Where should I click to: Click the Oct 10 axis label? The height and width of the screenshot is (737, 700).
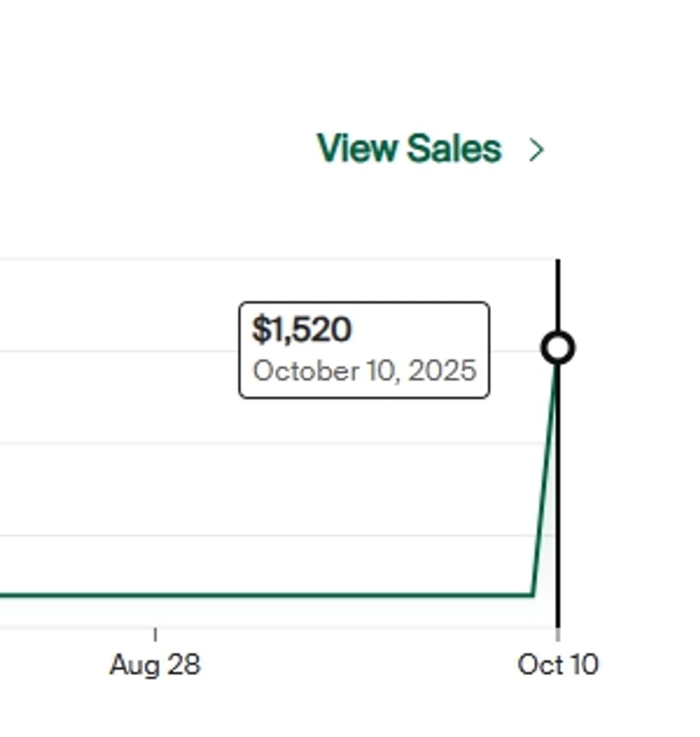tap(558, 665)
